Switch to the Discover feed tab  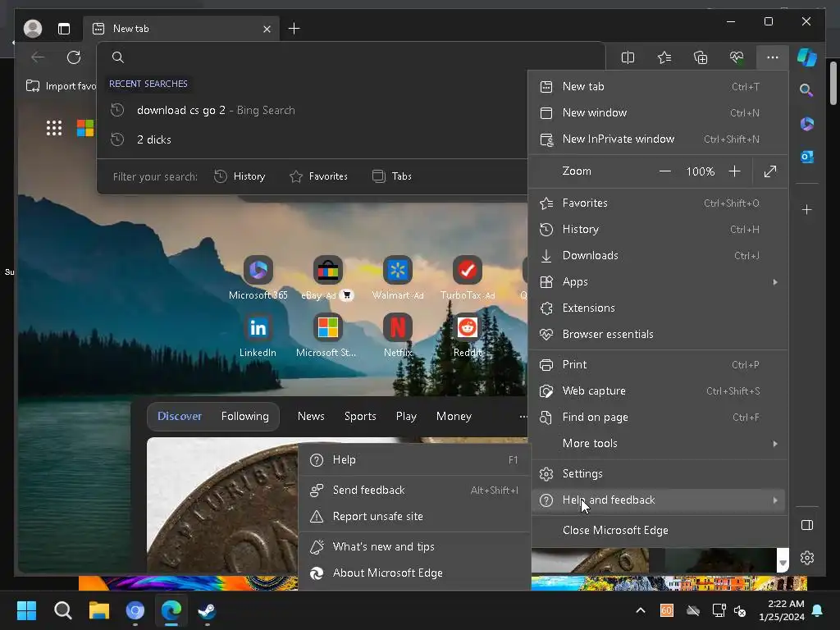180,416
